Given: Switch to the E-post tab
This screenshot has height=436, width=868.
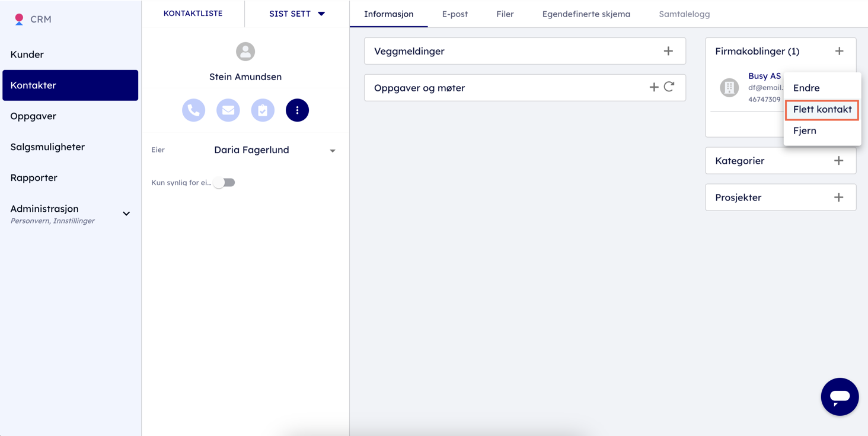Looking at the screenshot, I should pyautogui.click(x=455, y=14).
